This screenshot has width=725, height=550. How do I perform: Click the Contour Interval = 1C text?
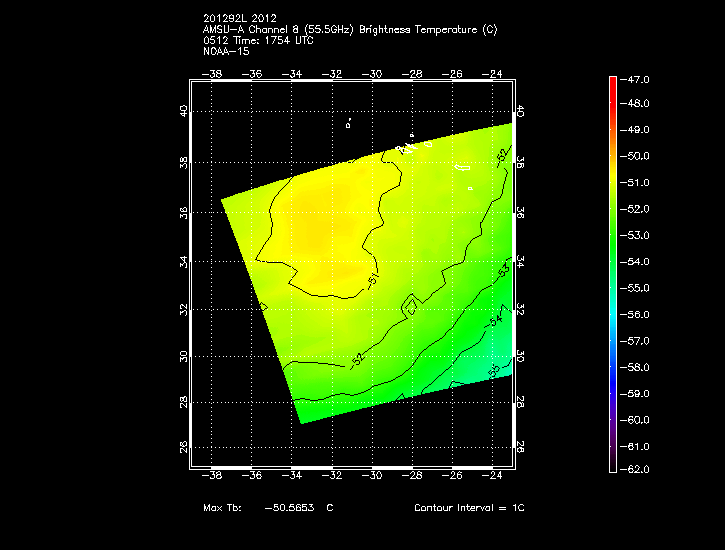469,508
